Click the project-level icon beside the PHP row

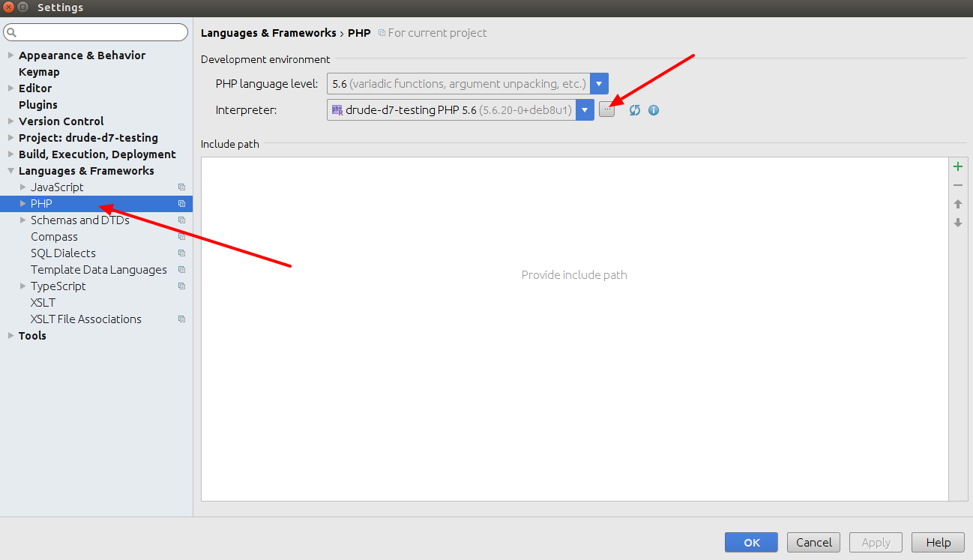[181, 204]
